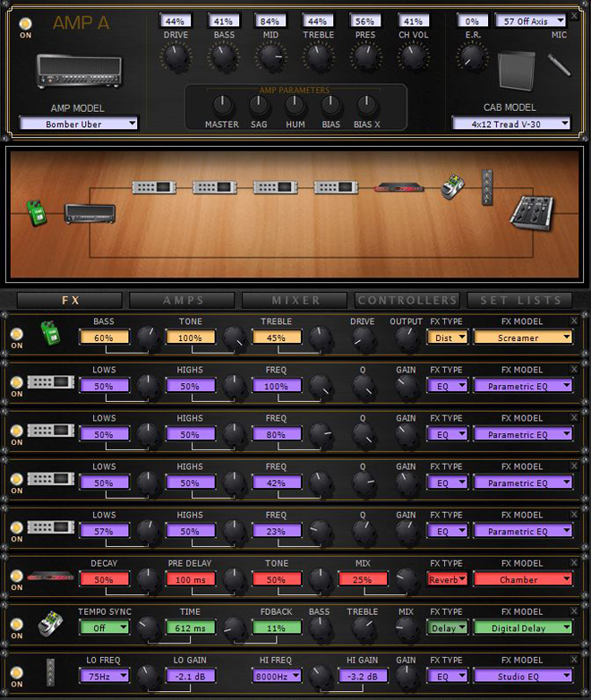This screenshot has height=700, width=591.
Task: Click the cabinet image in the cab section
Action: tap(517, 71)
